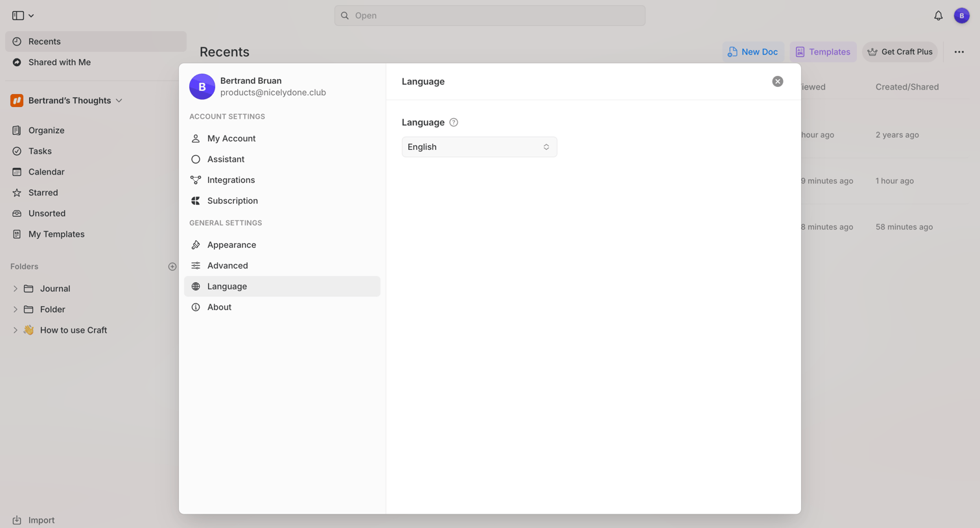Open the English language dropdown
980x528 pixels.
(x=480, y=147)
